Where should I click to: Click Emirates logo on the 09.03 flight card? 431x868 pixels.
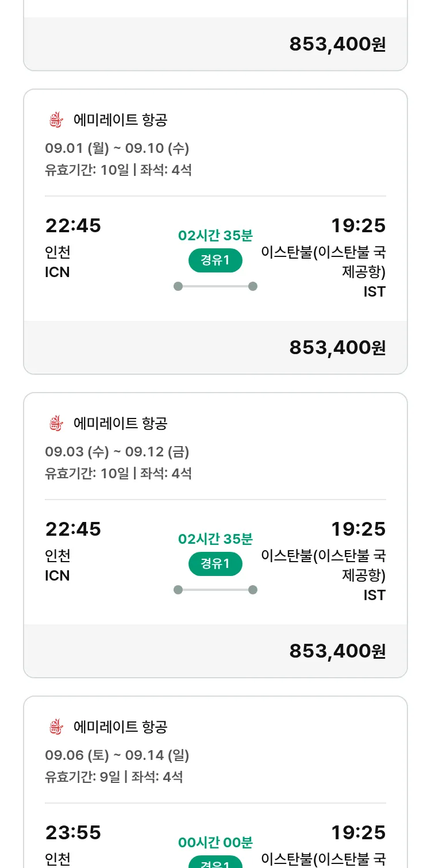(56, 424)
